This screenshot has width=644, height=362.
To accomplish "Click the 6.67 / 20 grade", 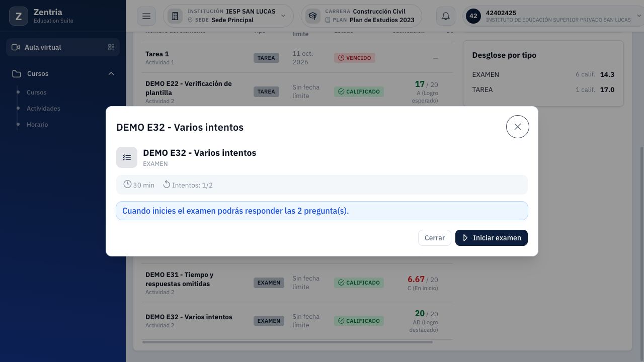I will pos(423,279).
